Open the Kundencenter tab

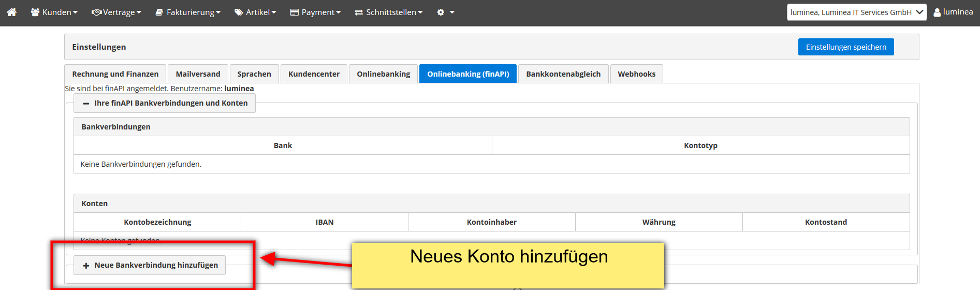314,74
